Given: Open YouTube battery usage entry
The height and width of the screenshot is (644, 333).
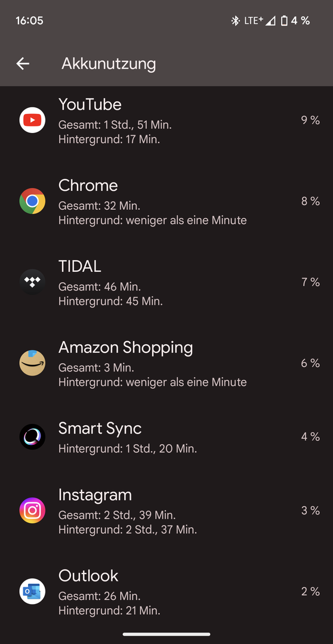Looking at the screenshot, I should 166,120.
